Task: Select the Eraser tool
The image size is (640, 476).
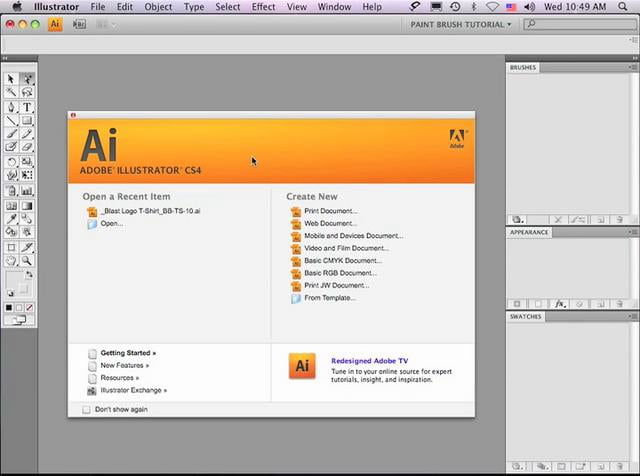Action: coord(27,147)
